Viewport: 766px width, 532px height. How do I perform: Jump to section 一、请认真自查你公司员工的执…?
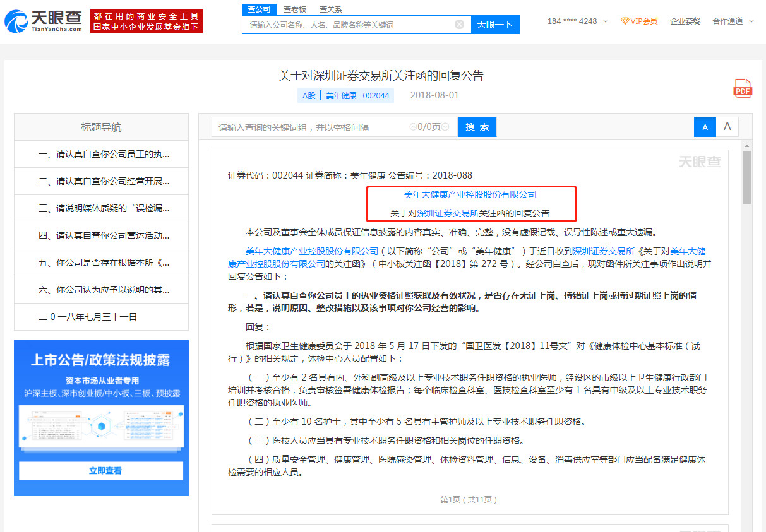coord(101,154)
